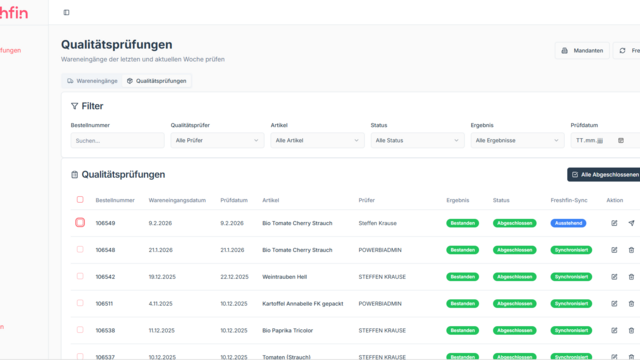
Task: Click the Freshfin refresh button
Action: click(x=627, y=51)
